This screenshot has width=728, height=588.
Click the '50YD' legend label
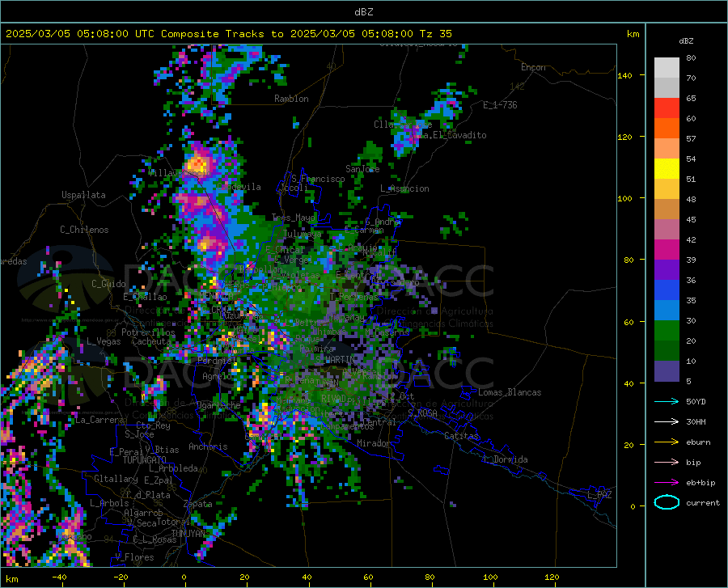click(x=696, y=401)
